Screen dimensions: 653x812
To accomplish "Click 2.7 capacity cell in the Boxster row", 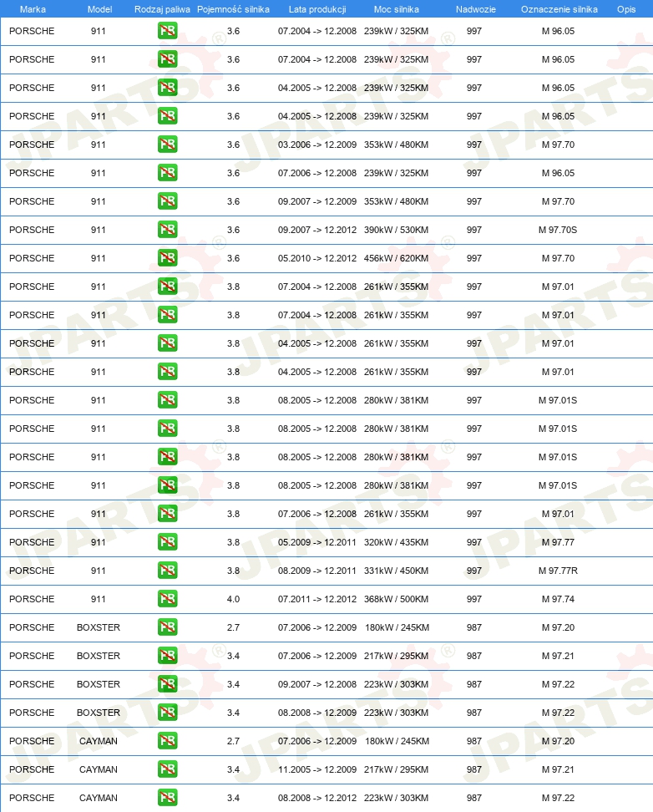I will coord(234,627).
